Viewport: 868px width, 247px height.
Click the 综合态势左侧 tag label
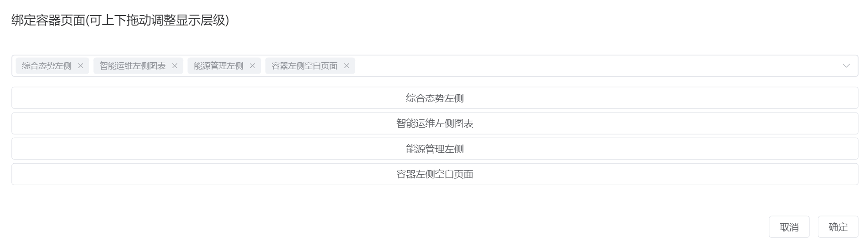(47, 66)
